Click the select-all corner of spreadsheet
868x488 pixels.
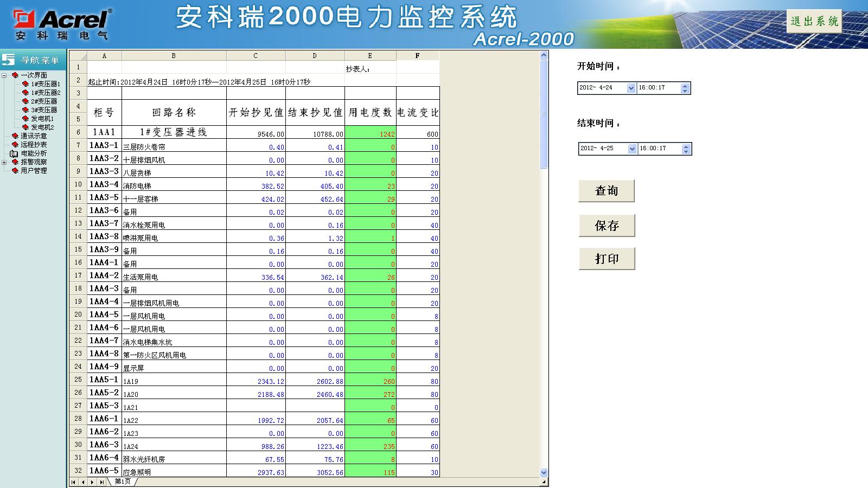pyautogui.click(x=78, y=56)
